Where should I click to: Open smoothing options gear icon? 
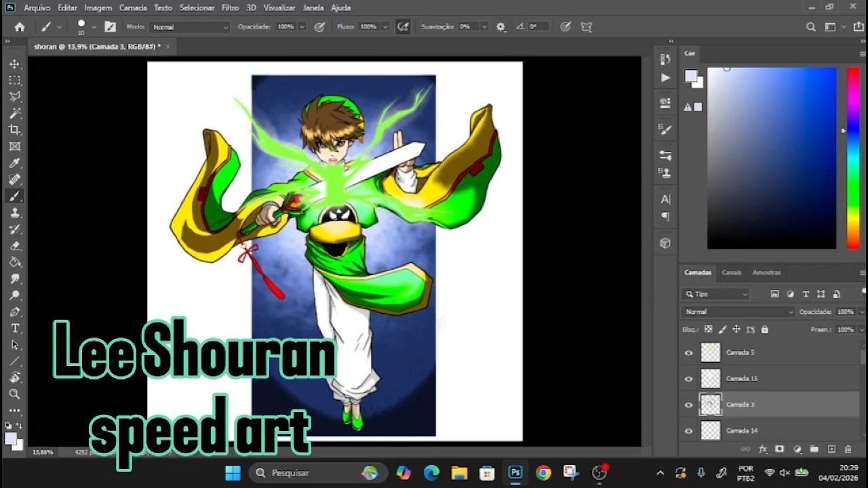[500, 27]
